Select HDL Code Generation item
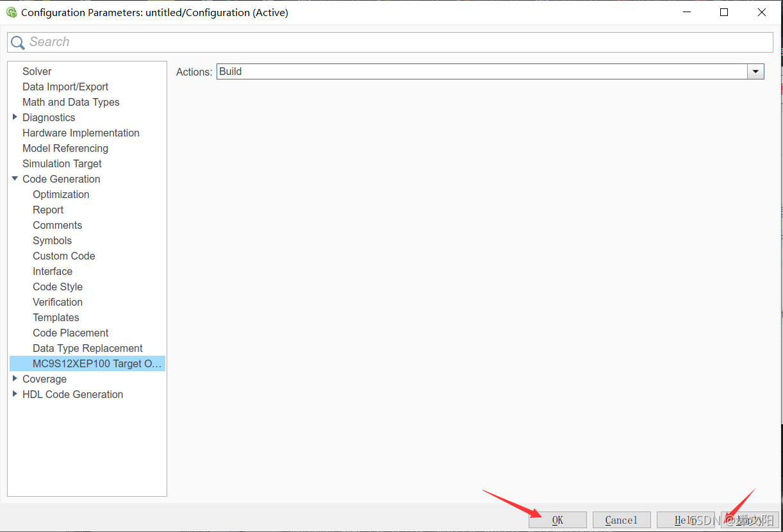The width and height of the screenshot is (783, 532). coord(72,394)
